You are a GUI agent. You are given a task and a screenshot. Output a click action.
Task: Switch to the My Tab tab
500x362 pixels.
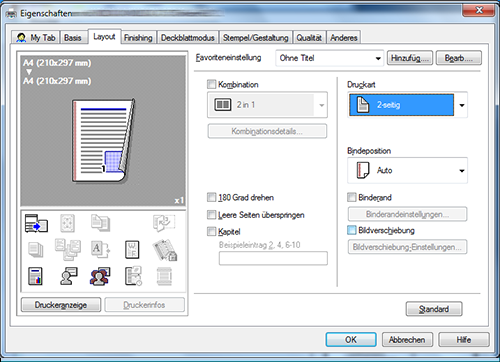(x=36, y=37)
